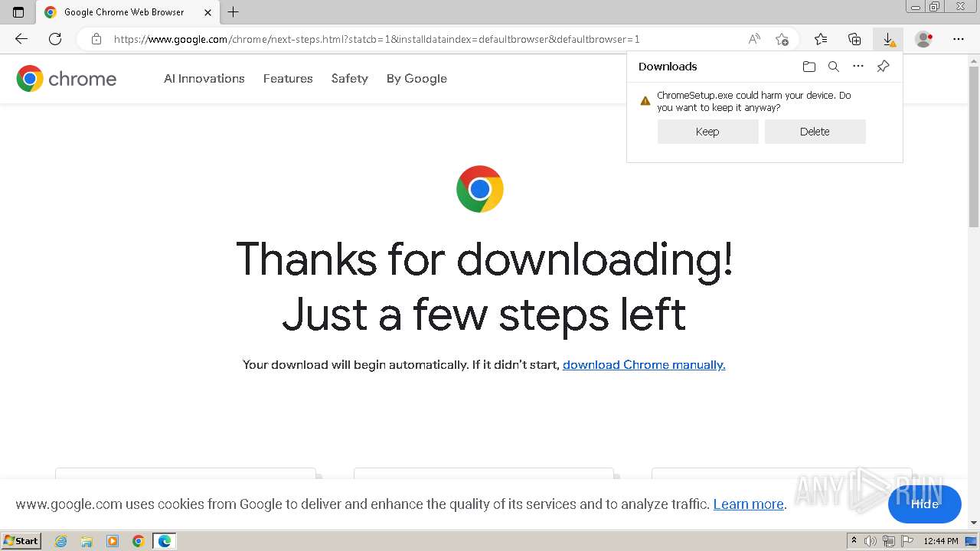Open the Read aloud icon

coord(754,39)
